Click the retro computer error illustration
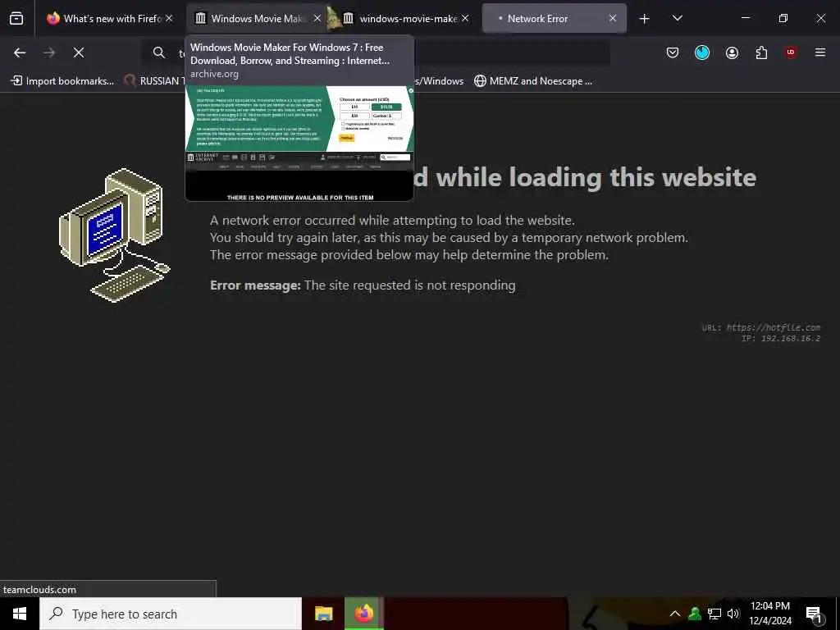Screen dimensions: 840x630 [x=114, y=235]
